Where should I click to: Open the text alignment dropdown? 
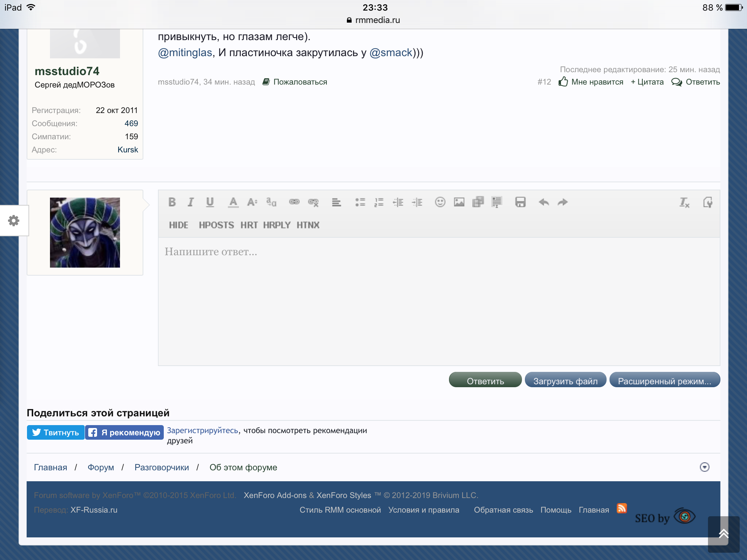click(x=336, y=202)
